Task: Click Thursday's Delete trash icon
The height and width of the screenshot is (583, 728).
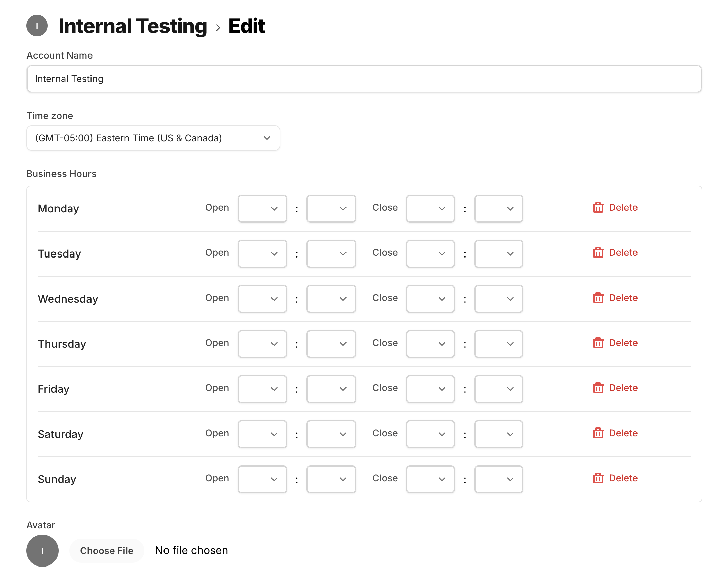Action: [598, 343]
